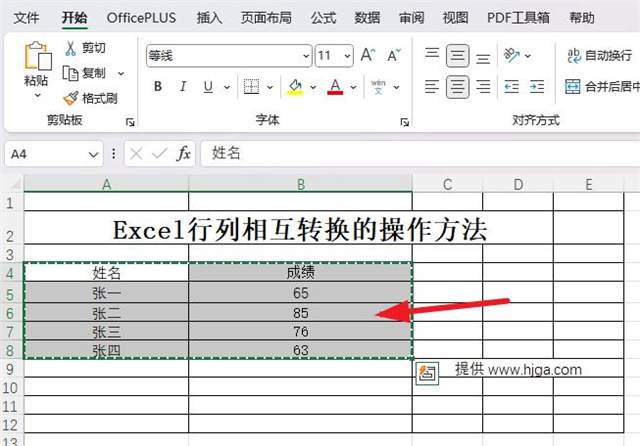Image resolution: width=640 pixels, height=446 pixels.
Task: Expand underline style dropdown arrow
Action: (x=227, y=87)
